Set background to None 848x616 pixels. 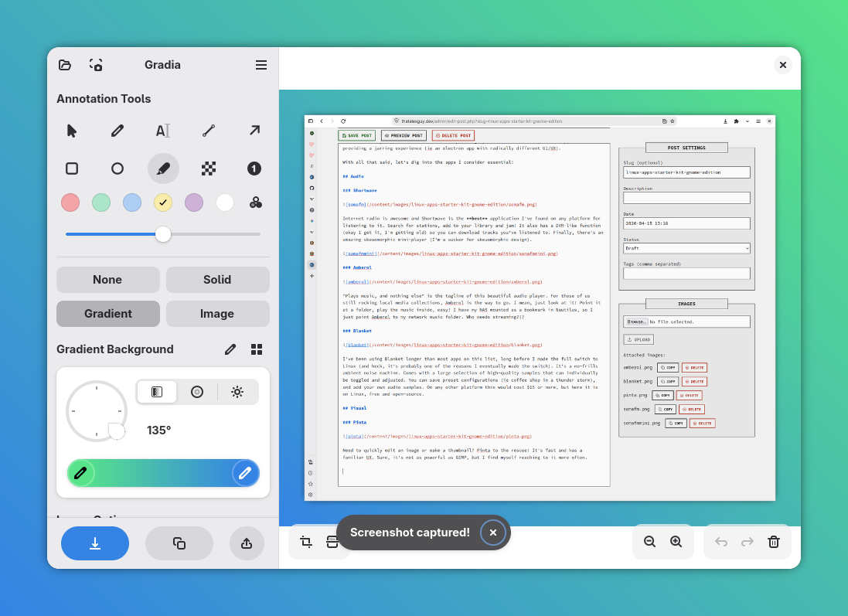107,280
